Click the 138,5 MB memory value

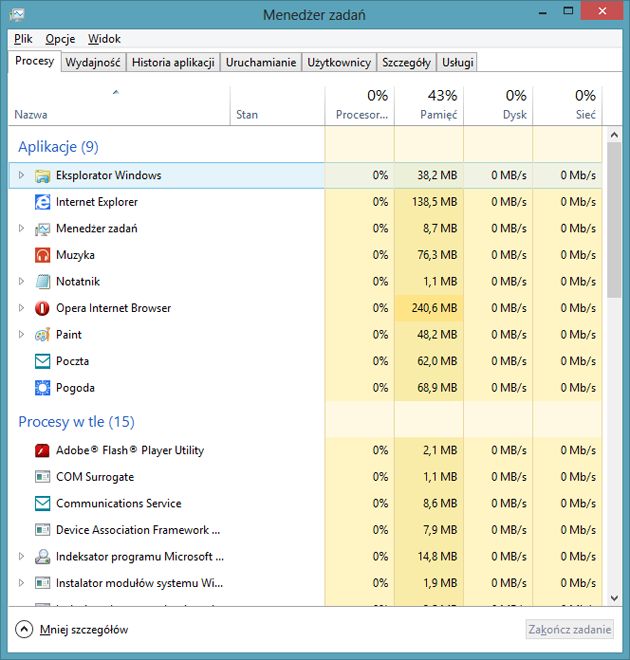pos(434,202)
